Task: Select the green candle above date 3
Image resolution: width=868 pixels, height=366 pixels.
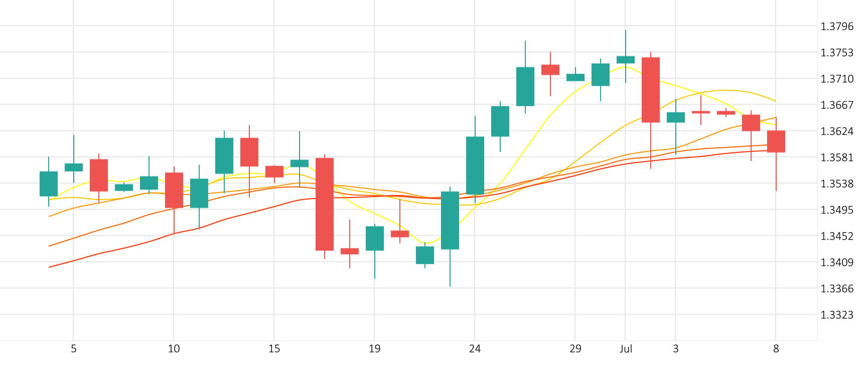Action: click(x=676, y=117)
